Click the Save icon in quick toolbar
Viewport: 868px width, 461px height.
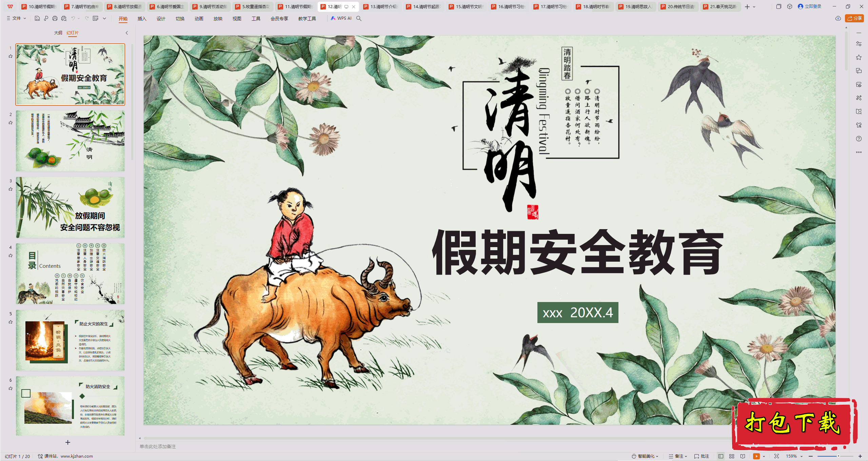click(x=37, y=18)
